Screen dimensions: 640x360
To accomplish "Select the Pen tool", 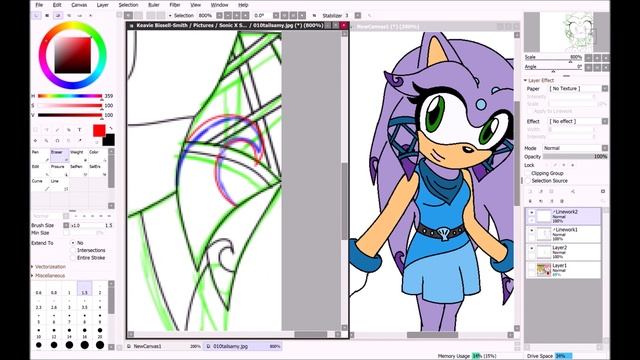I will click(x=40, y=156).
